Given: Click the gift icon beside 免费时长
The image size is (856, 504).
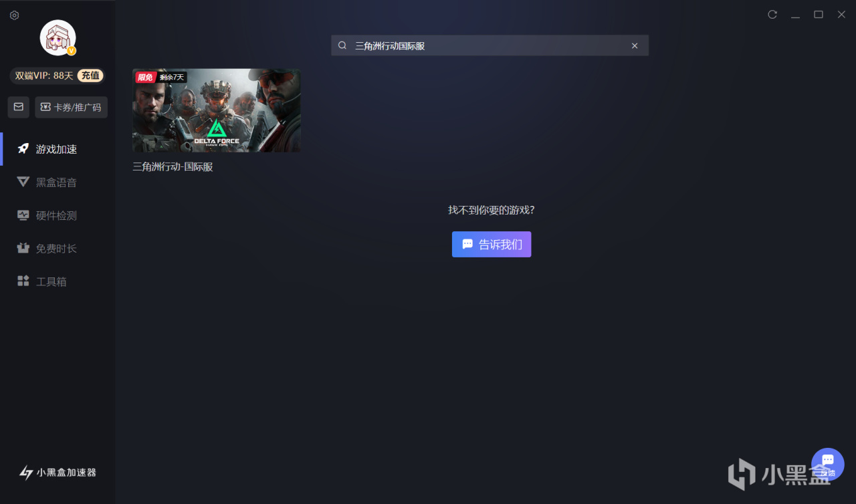Looking at the screenshot, I should [x=23, y=248].
